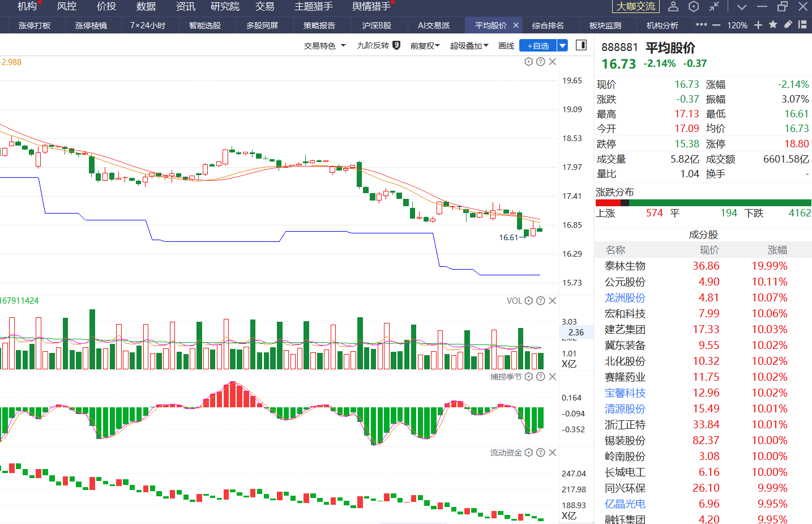The width and height of the screenshot is (812, 524).
Task: Switch to the 板块监测 tab
Action: [605, 25]
